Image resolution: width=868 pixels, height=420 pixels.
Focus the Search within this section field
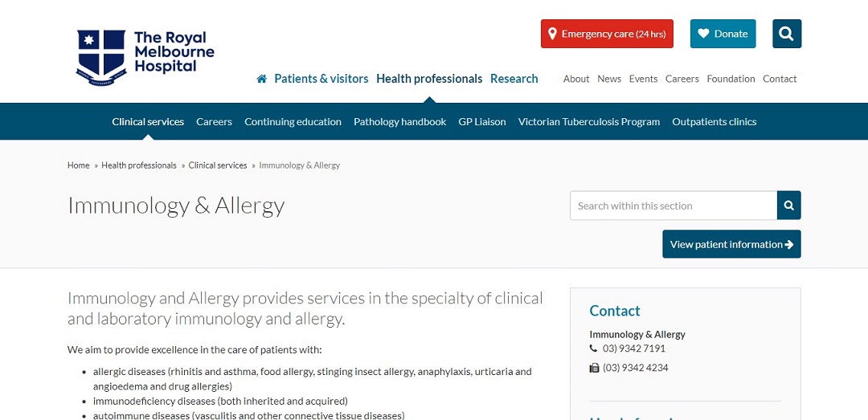pyautogui.click(x=674, y=206)
